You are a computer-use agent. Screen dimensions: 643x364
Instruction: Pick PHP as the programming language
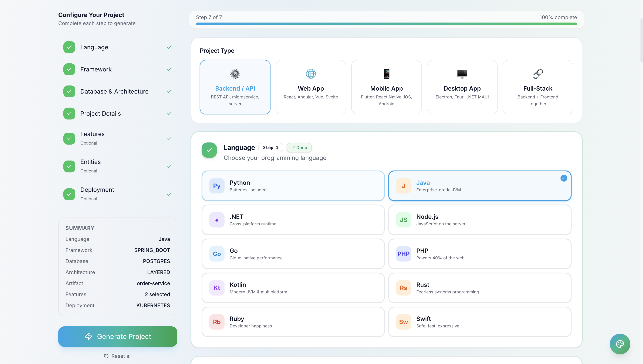point(480,254)
